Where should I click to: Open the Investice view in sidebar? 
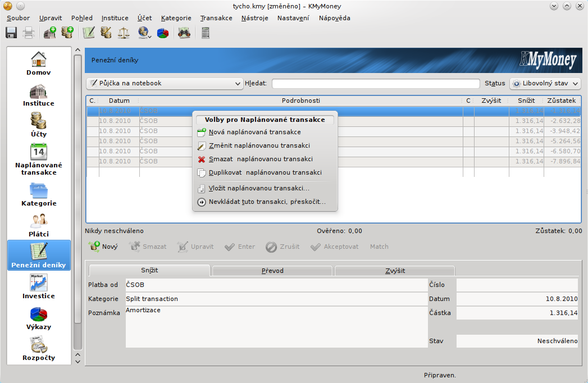tap(39, 286)
